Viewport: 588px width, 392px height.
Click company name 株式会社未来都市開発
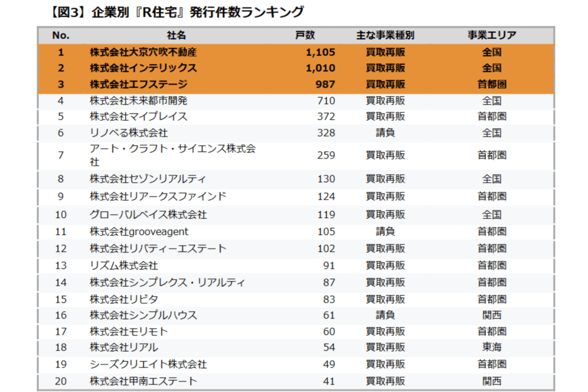click(x=138, y=100)
